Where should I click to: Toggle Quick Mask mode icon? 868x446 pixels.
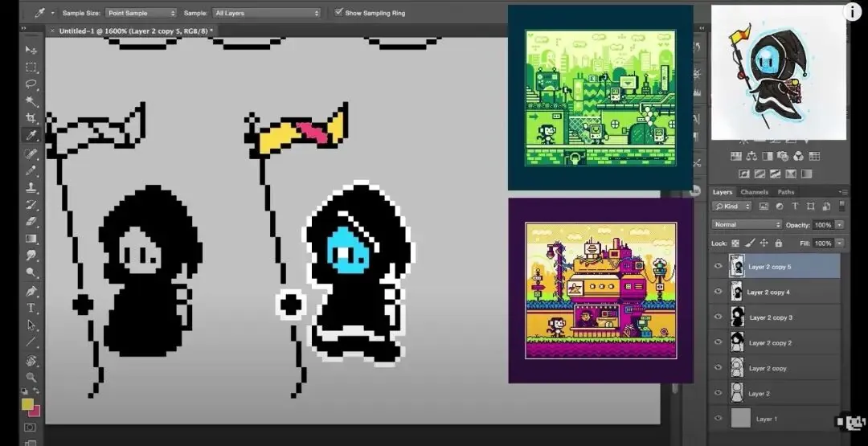[x=30, y=428]
